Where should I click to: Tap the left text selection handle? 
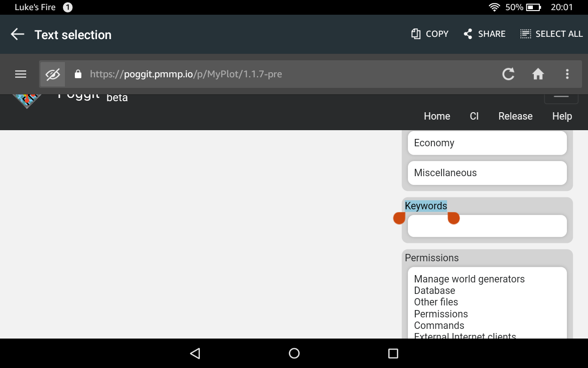tap(399, 218)
